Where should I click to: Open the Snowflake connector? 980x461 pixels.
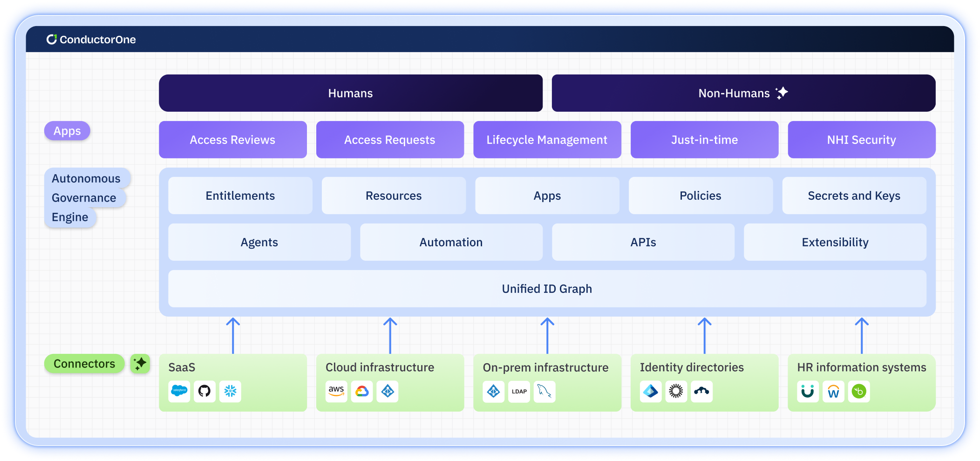point(231,392)
